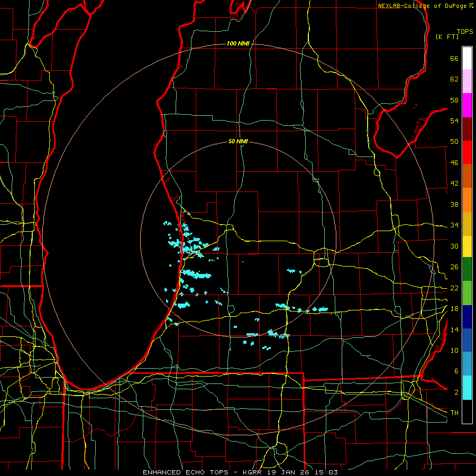Click the gold legend swatch

[x=467, y=224]
